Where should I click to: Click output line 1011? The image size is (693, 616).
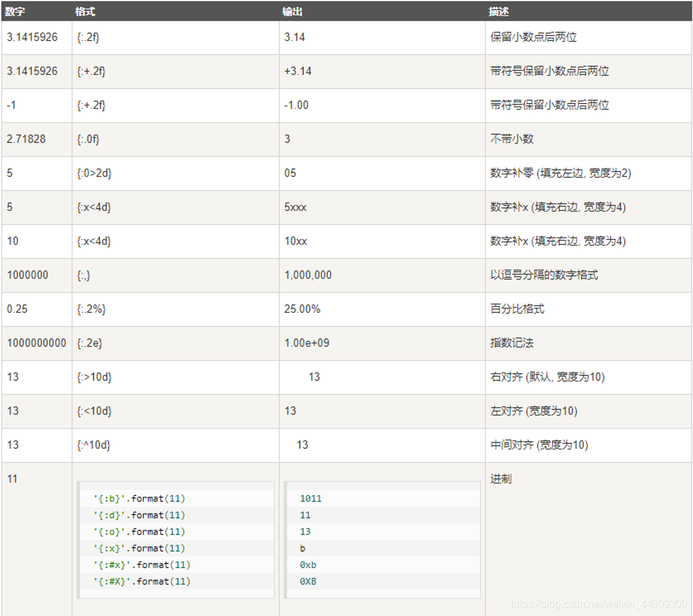tap(311, 499)
